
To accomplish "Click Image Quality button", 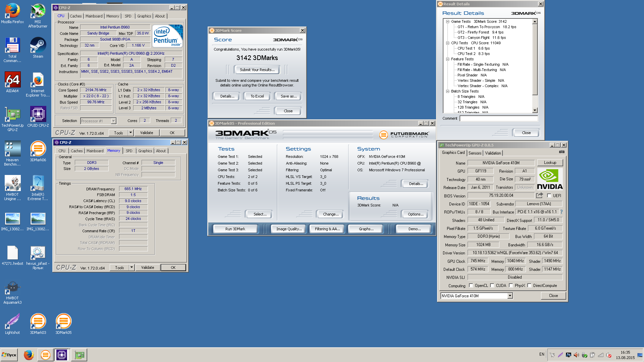I will coord(289,229).
